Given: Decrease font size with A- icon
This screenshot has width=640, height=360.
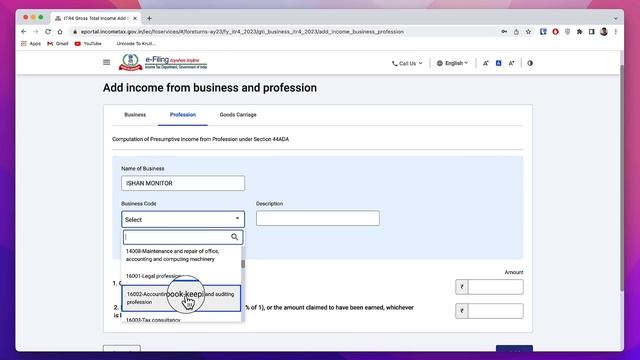Looking at the screenshot, I should pos(486,63).
